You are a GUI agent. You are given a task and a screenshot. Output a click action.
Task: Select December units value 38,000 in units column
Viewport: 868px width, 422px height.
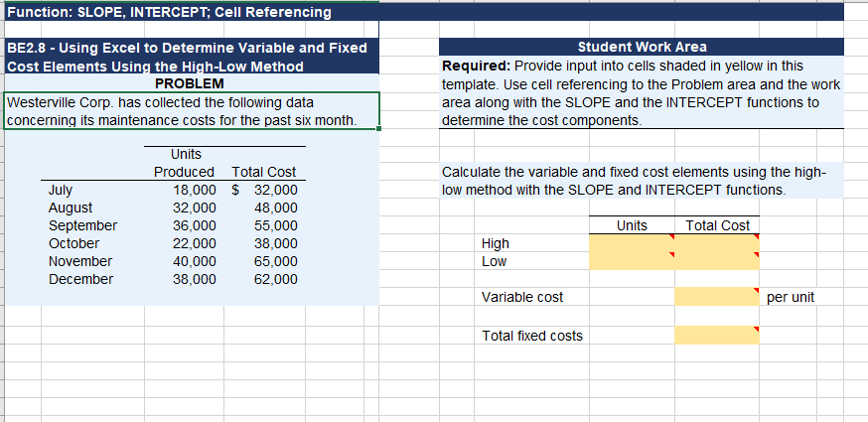coord(195,279)
